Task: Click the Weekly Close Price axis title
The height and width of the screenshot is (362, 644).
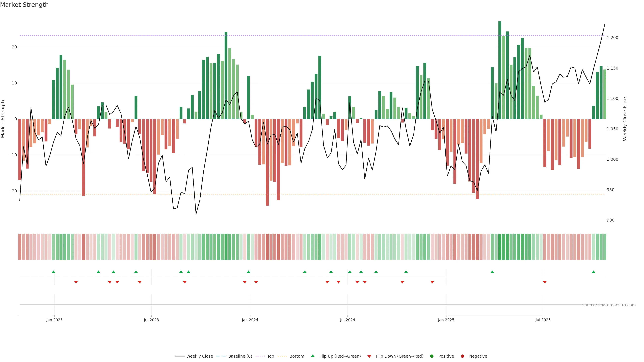Action: (625, 119)
